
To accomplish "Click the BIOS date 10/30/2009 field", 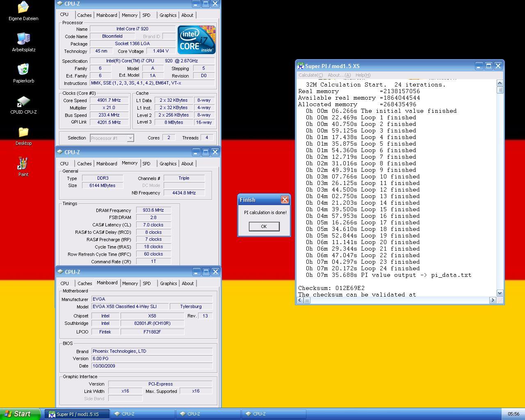I will pyautogui.click(x=152, y=366).
